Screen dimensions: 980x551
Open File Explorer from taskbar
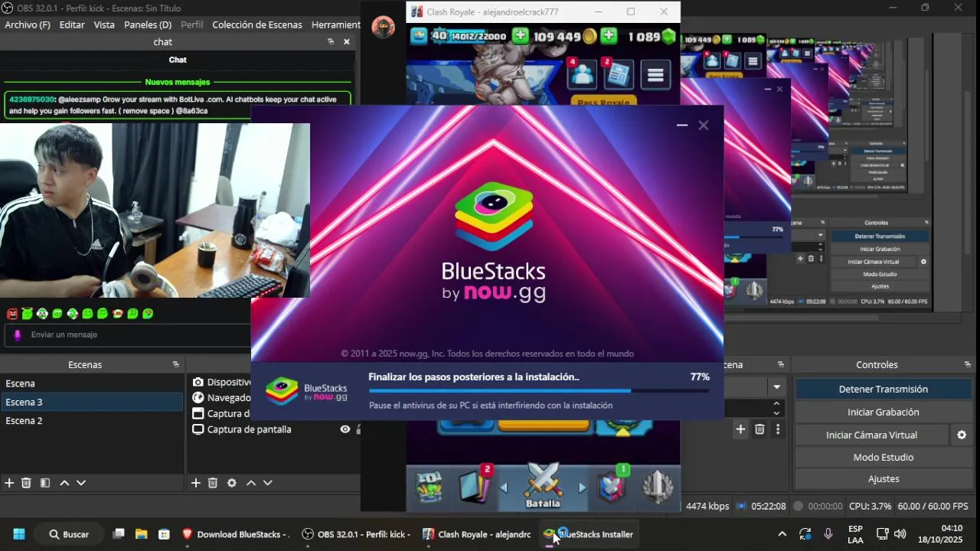click(x=141, y=534)
